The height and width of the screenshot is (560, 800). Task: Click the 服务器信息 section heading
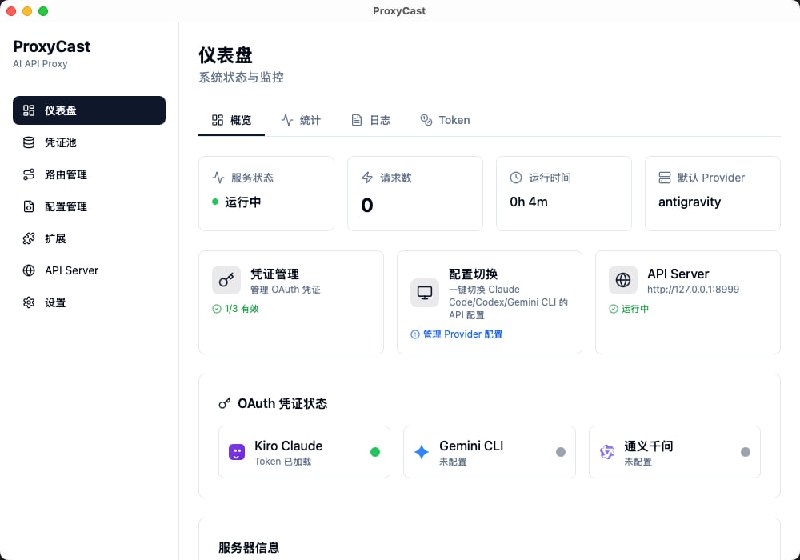(249, 548)
